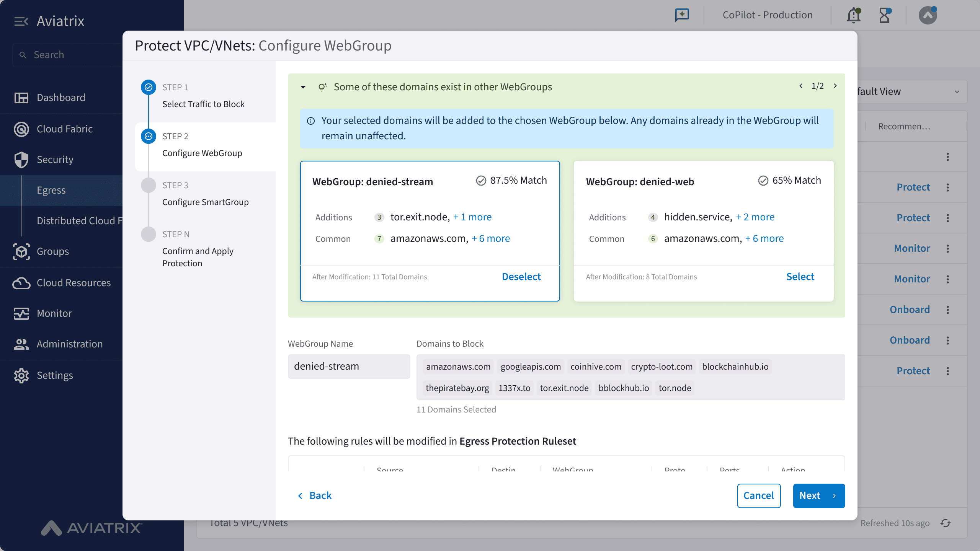Show '+ 1 more' additions for denied-stream
Image resolution: width=980 pixels, height=551 pixels.
click(x=472, y=217)
